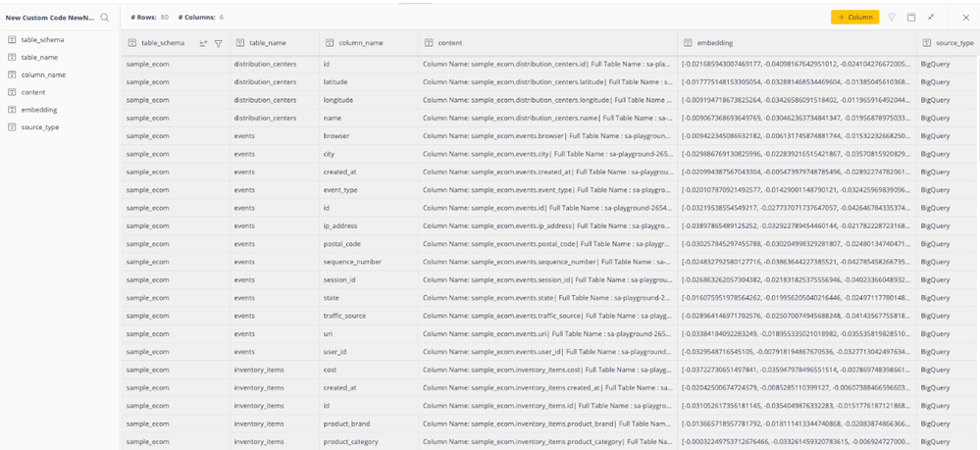Add a new column with + Column button
Screen dimensions: 980x450
pyautogui.click(x=854, y=18)
